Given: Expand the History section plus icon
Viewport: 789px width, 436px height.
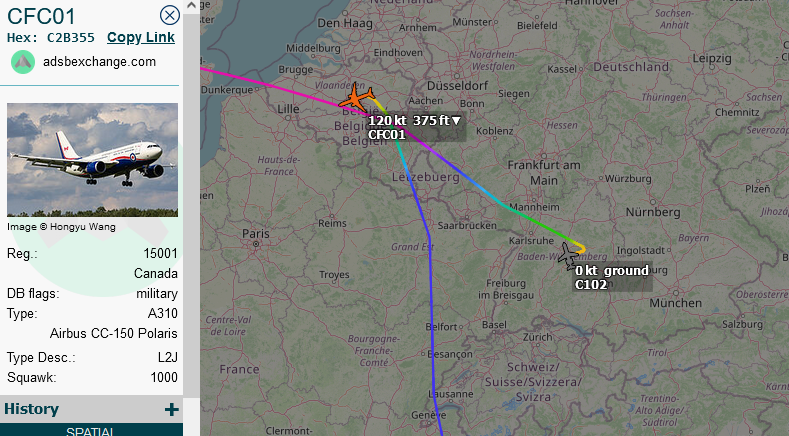Looking at the screenshot, I should [172, 409].
